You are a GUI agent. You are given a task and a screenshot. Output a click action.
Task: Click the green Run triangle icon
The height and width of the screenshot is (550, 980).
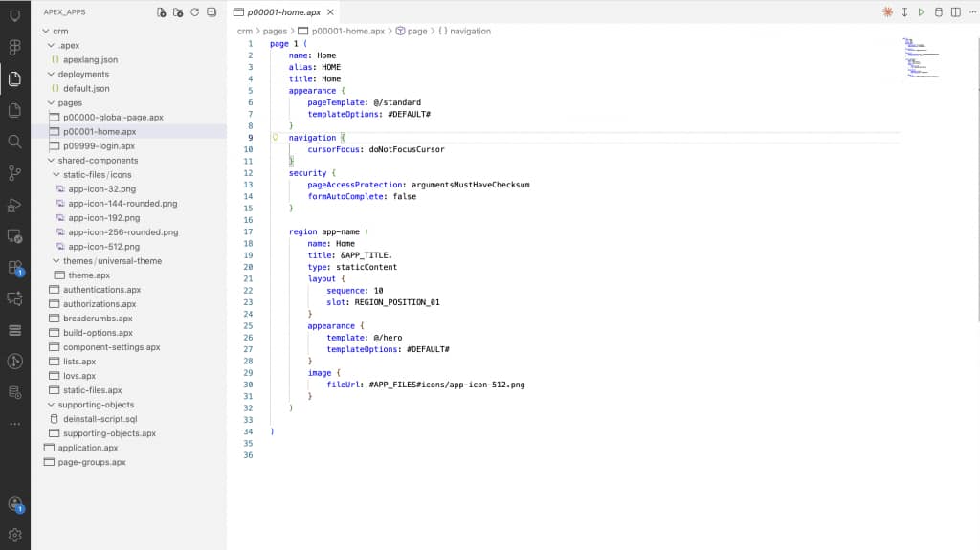pyautogui.click(x=922, y=11)
